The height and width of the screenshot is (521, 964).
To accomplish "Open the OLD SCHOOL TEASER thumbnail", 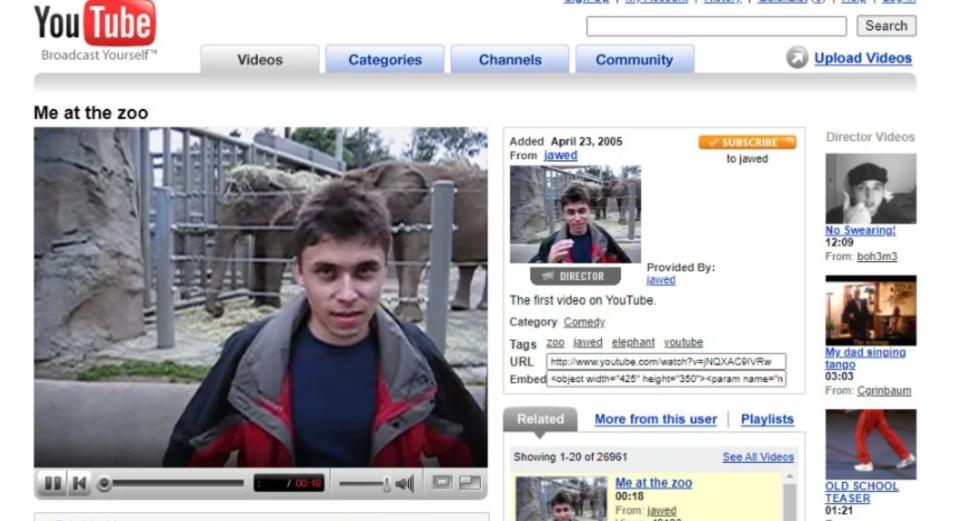I will tap(871, 444).
